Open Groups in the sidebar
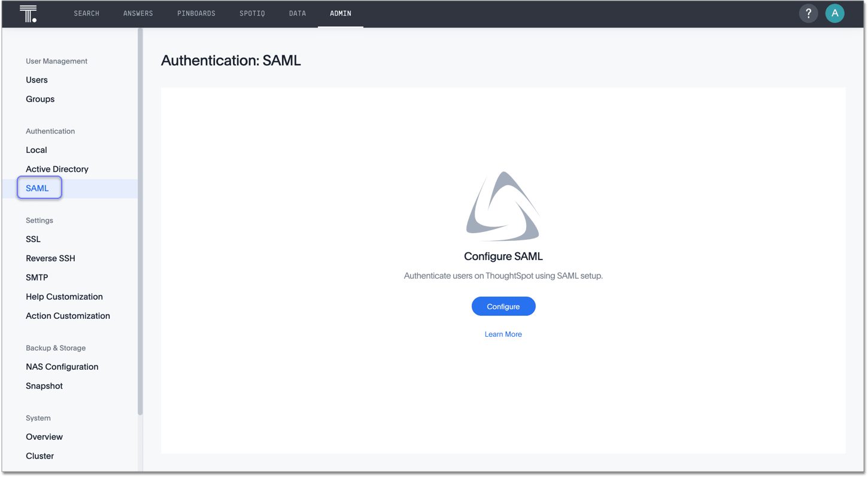 coord(40,99)
